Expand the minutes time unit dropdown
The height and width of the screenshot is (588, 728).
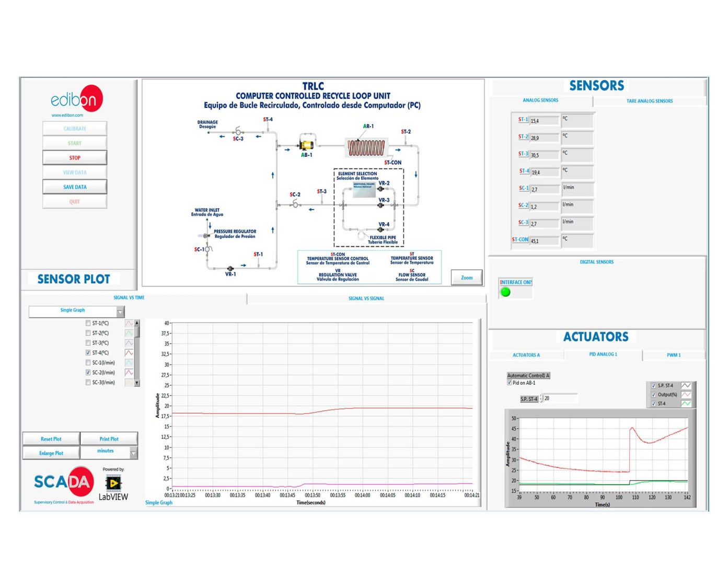tap(133, 453)
